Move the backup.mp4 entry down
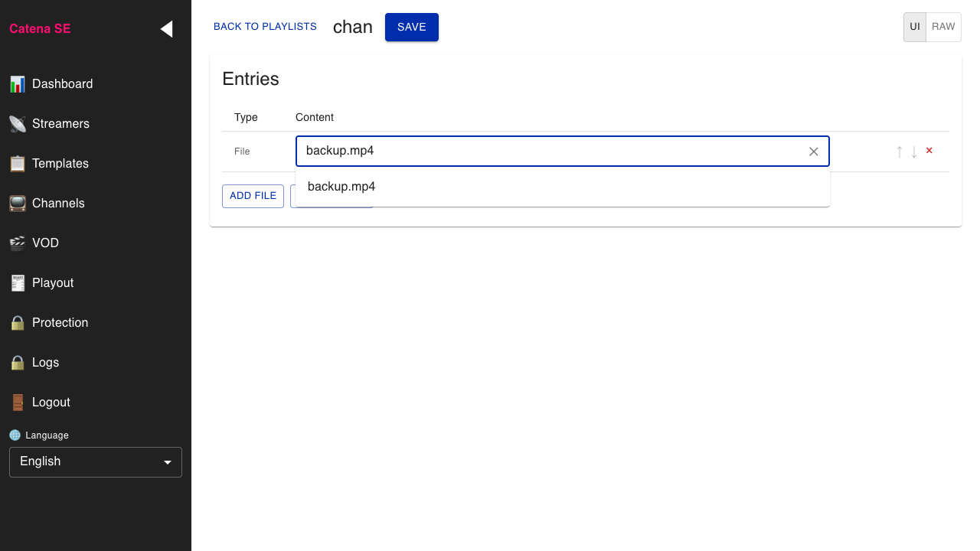 [x=914, y=152]
